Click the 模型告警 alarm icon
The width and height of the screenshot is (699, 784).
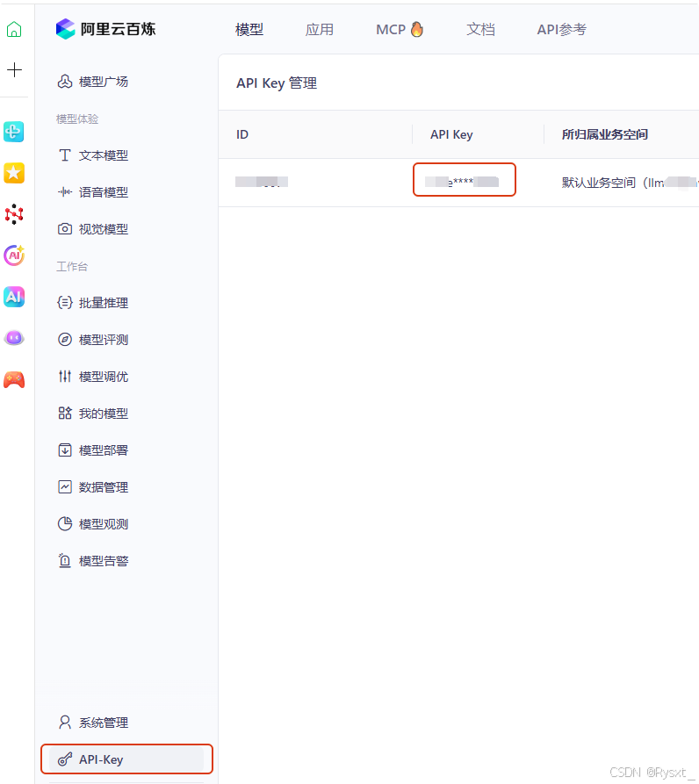click(x=64, y=560)
